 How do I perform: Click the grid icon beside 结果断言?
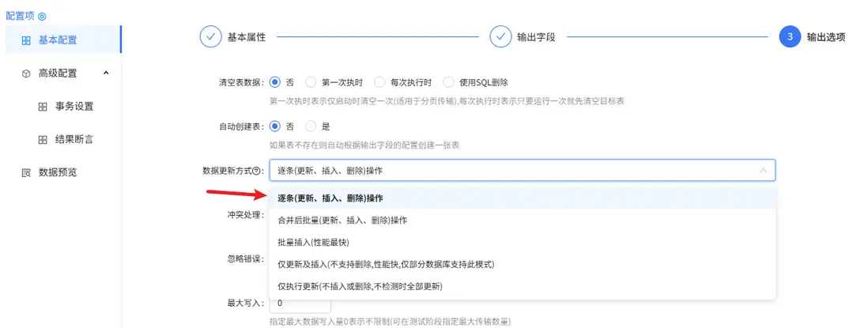pos(43,140)
